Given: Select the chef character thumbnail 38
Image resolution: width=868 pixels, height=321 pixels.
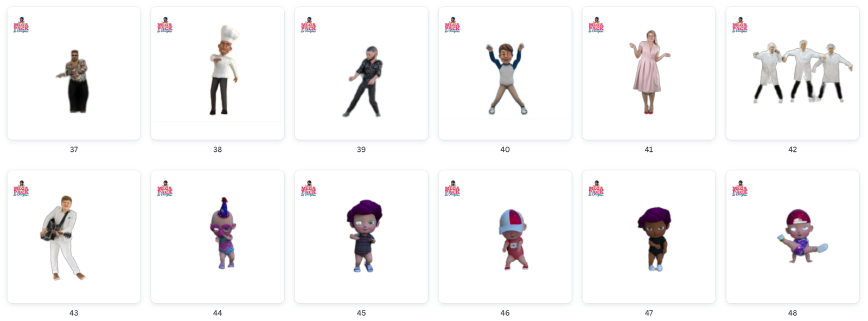Looking at the screenshot, I should [218, 73].
